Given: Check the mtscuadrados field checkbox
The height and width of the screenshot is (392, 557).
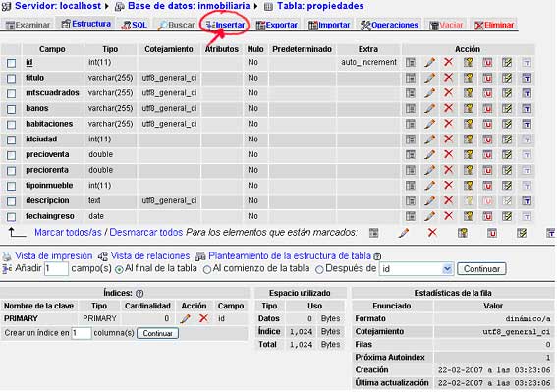Looking at the screenshot, I should click(x=12, y=93).
